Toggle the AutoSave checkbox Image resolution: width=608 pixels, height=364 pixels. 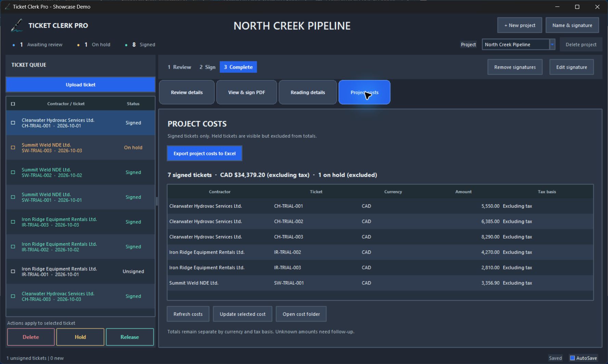tap(572, 358)
